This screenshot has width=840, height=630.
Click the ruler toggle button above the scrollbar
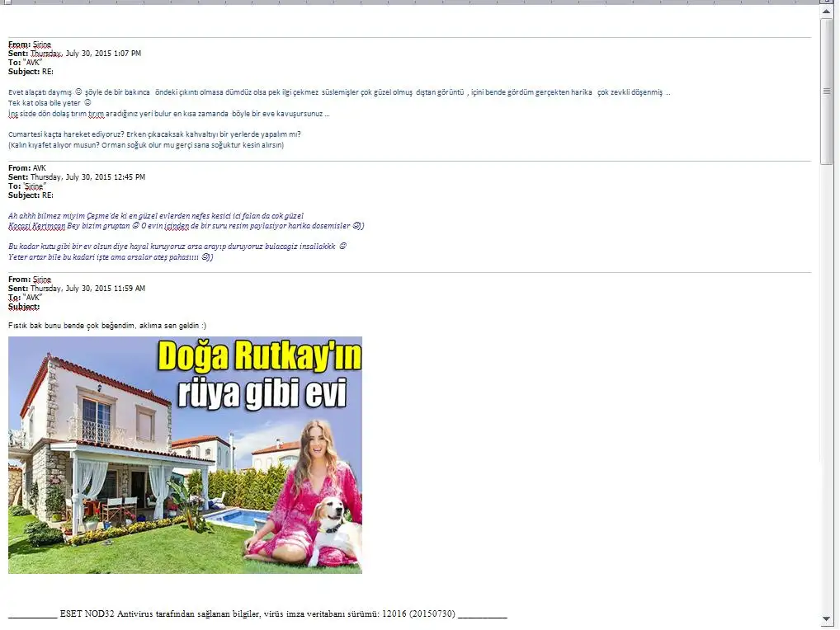point(827,2)
